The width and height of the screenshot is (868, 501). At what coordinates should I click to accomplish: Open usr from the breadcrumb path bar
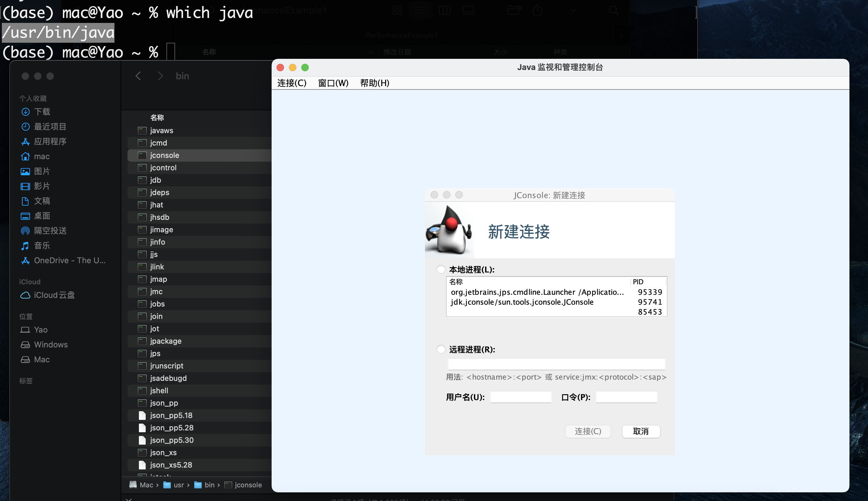[179, 485]
